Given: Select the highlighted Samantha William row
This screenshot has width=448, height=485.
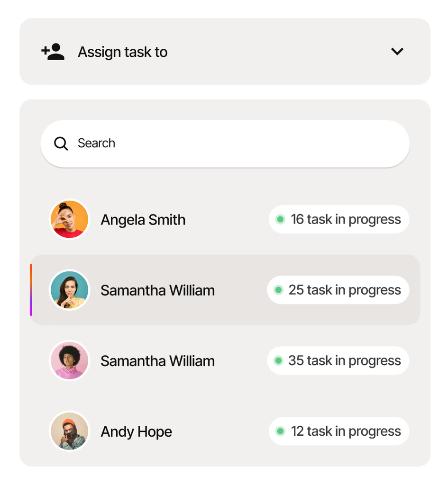Looking at the screenshot, I should pyautogui.click(x=225, y=290).
